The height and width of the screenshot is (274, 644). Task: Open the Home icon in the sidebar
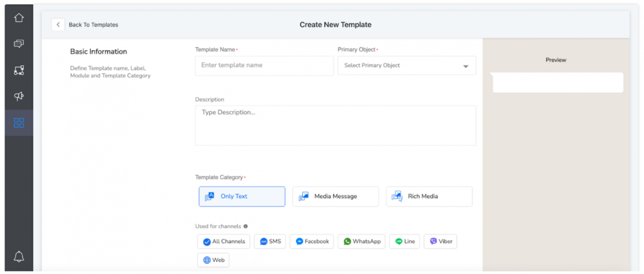pos(18,18)
